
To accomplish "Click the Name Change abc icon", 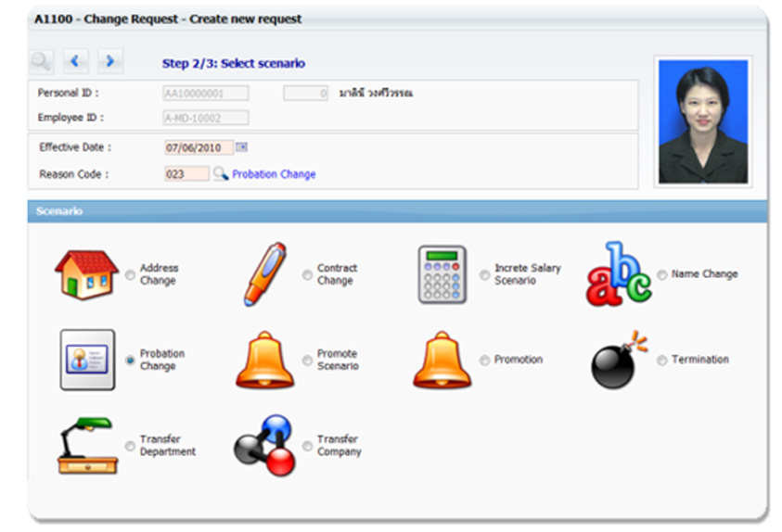I will (619, 274).
